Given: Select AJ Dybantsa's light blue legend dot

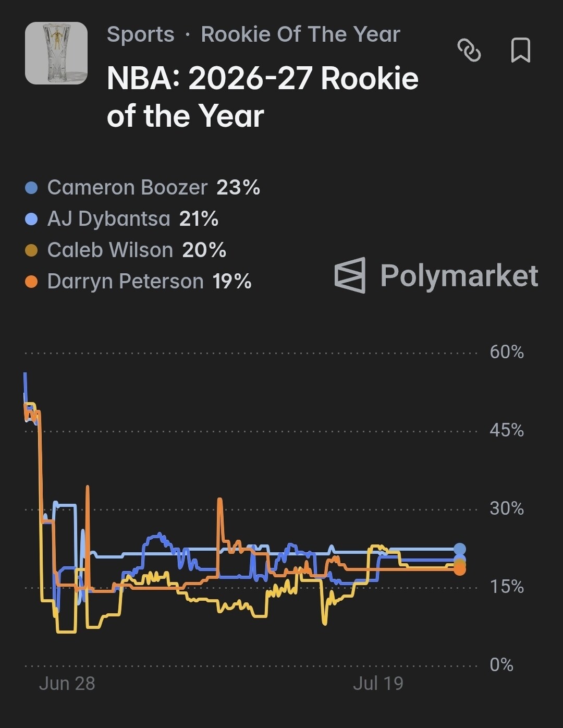Looking at the screenshot, I should (31, 219).
